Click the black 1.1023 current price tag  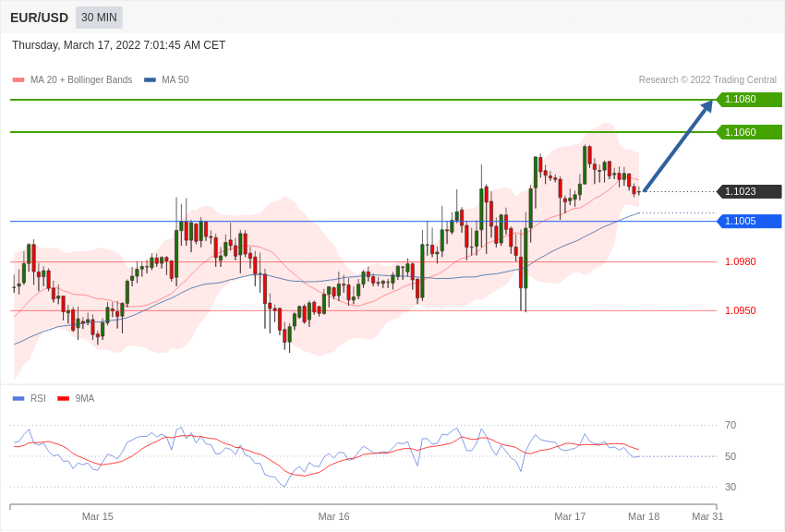[x=750, y=191]
